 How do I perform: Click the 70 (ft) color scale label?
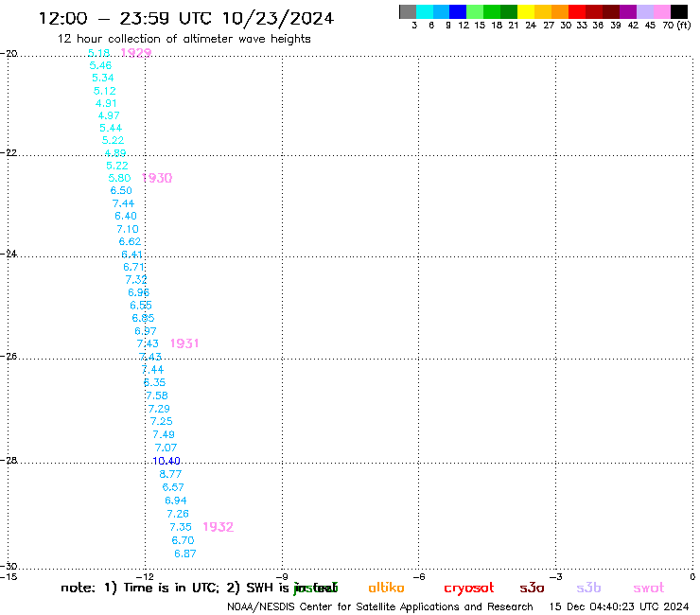coord(676,26)
